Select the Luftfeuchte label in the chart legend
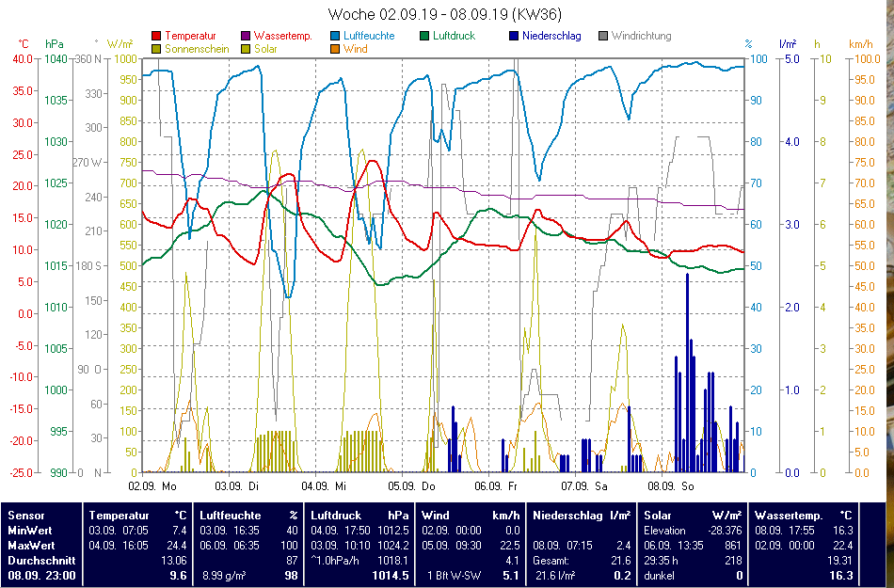This screenshot has height=588, width=894. (369, 36)
